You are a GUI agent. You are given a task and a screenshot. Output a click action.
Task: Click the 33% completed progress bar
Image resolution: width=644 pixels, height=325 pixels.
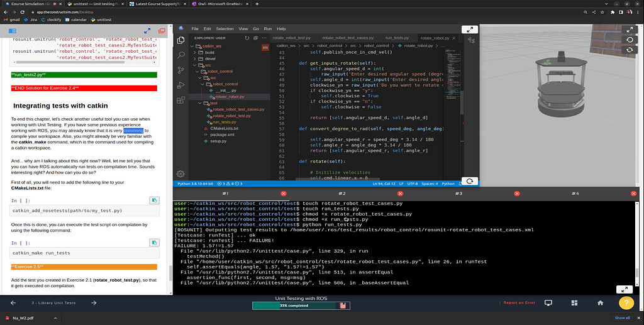[x=301, y=306]
